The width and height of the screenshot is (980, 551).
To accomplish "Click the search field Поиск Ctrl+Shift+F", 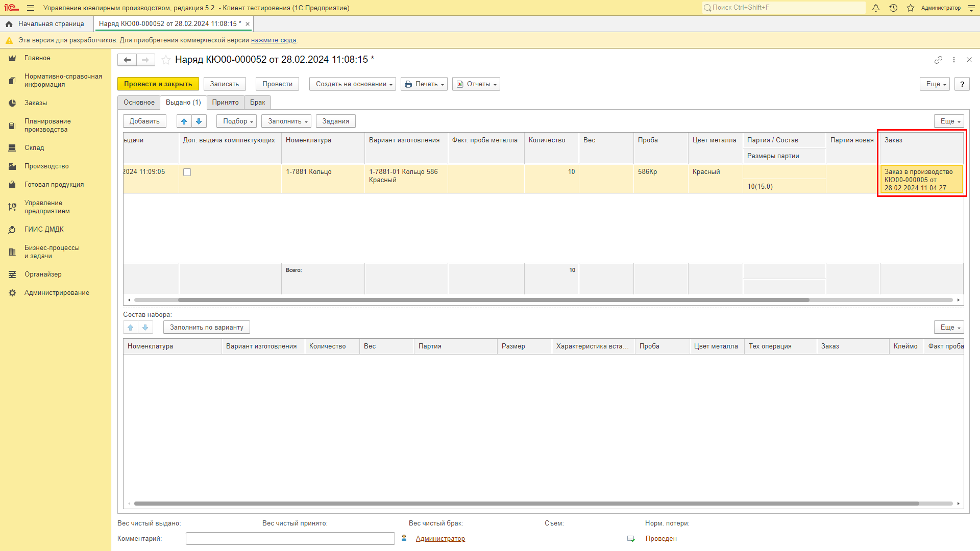I will point(783,8).
